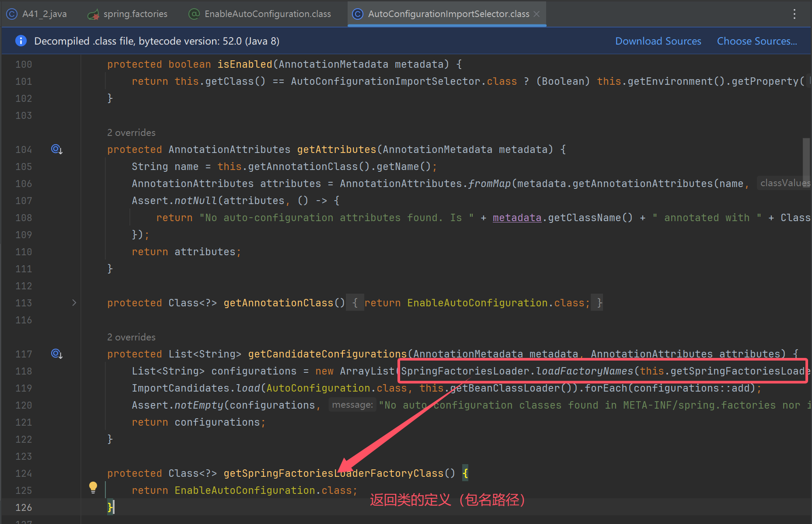Click overridden-method gutter icon on line 104

coord(57,149)
